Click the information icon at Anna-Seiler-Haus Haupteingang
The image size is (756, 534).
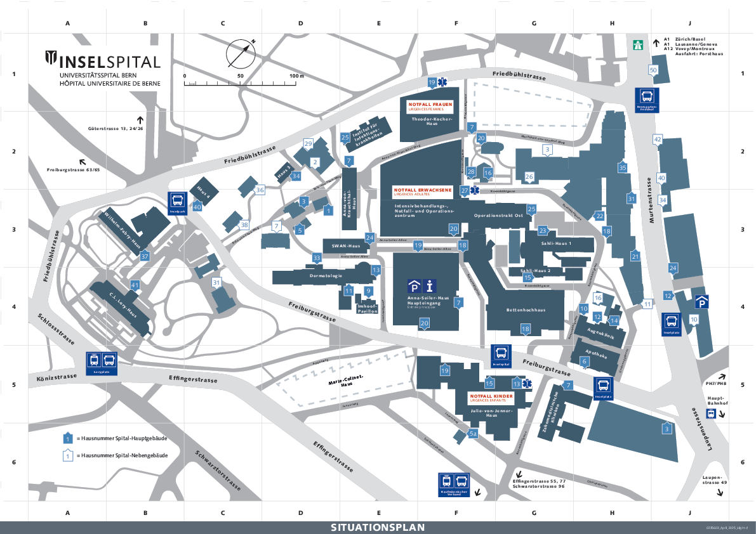430,287
